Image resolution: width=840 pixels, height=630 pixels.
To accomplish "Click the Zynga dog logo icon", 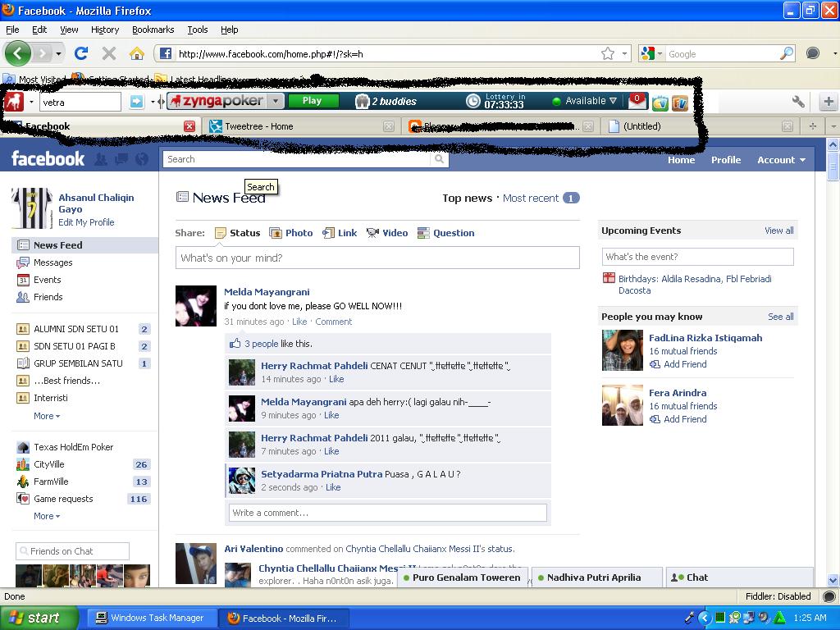I will click(x=14, y=101).
